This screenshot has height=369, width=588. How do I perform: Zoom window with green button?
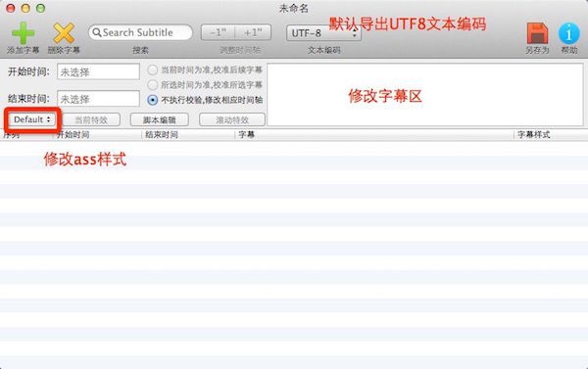click(40, 8)
